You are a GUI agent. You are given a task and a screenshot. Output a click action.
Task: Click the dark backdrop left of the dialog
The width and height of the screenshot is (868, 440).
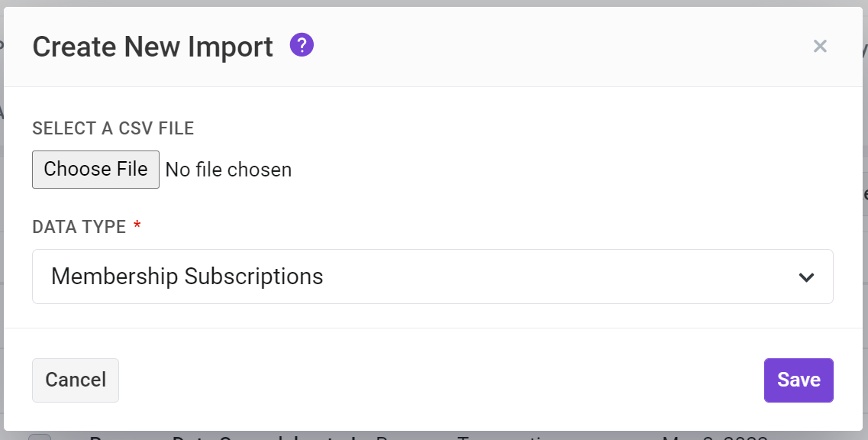(x=2, y=222)
